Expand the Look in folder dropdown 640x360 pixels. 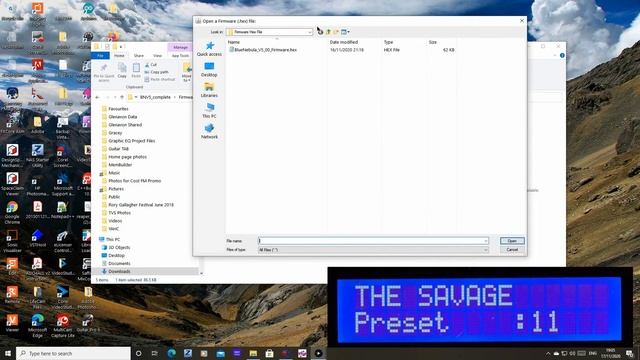[x=310, y=32]
